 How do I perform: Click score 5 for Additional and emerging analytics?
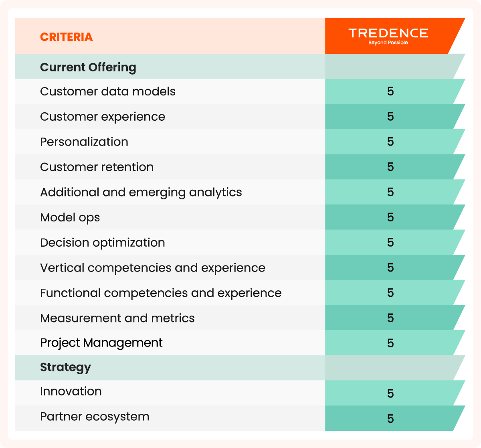[390, 192]
